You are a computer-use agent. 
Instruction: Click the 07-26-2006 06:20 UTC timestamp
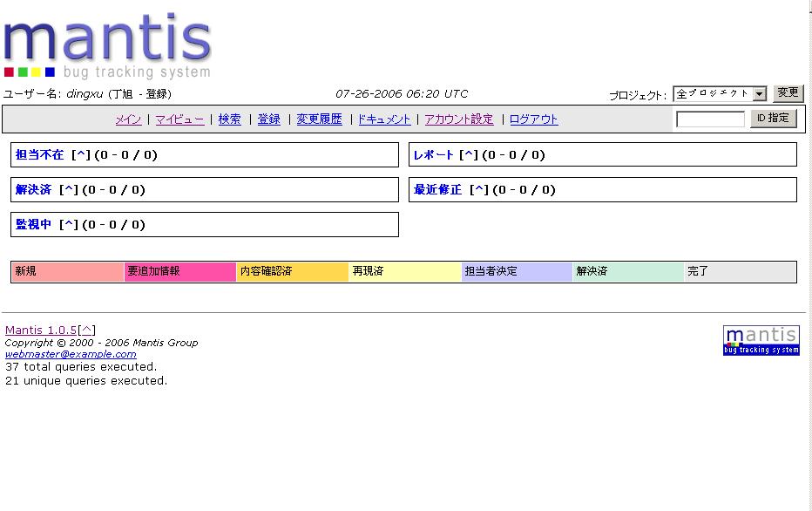point(402,94)
